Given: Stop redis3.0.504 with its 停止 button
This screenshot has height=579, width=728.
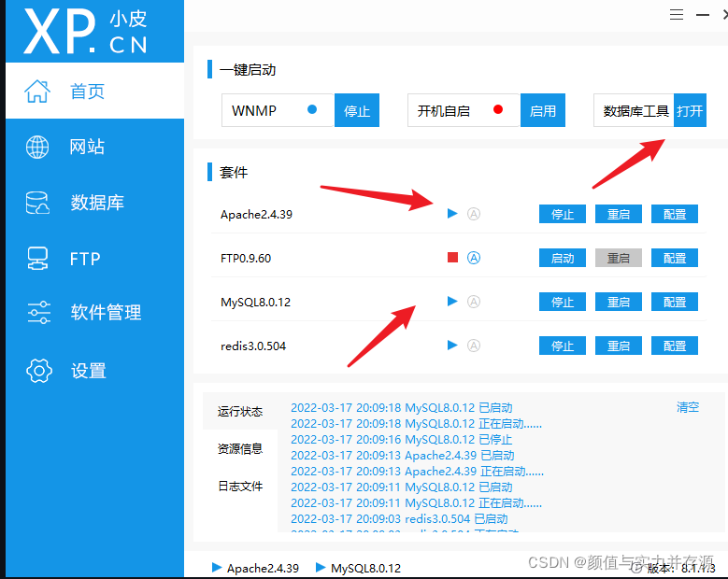Looking at the screenshot, I should point(563,346).
